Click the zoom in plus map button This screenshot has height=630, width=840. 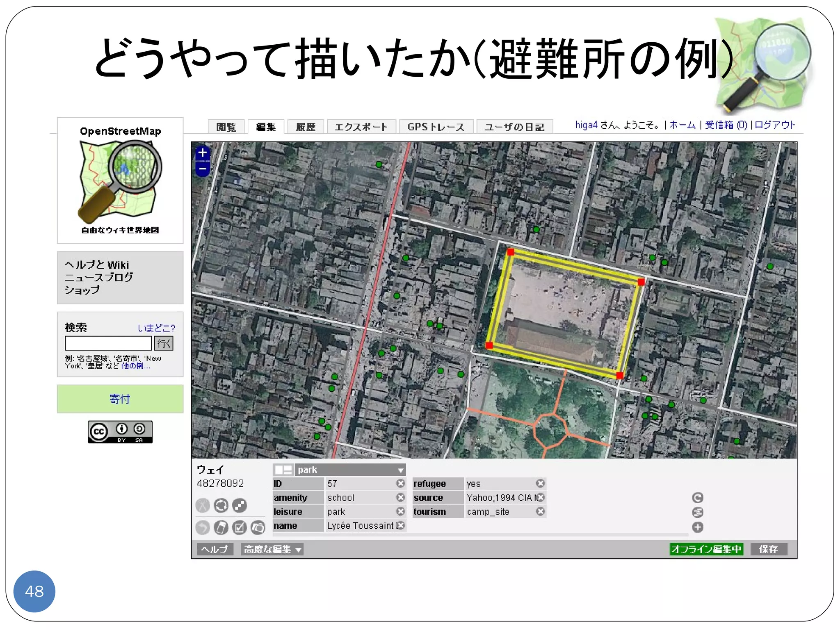pos(203,153)
